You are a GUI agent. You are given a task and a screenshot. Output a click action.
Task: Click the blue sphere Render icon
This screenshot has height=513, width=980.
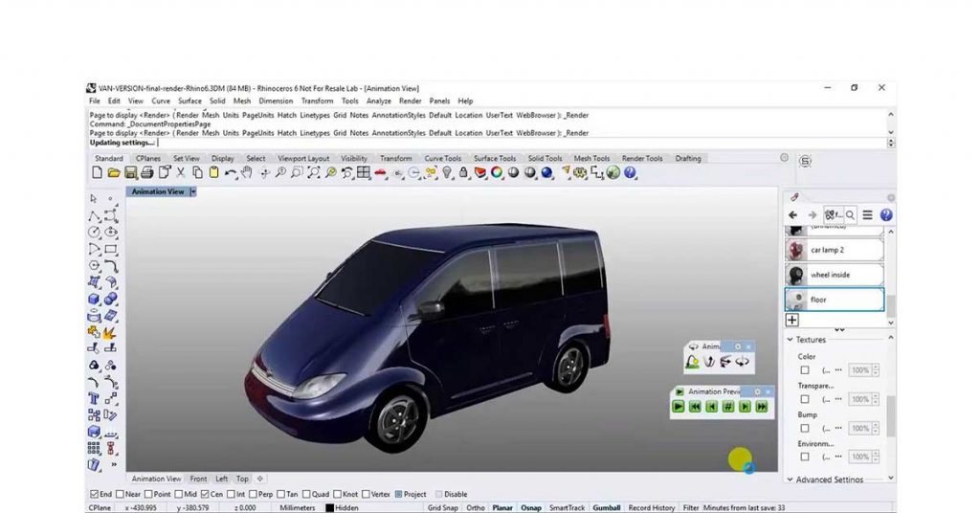[546, 172]
